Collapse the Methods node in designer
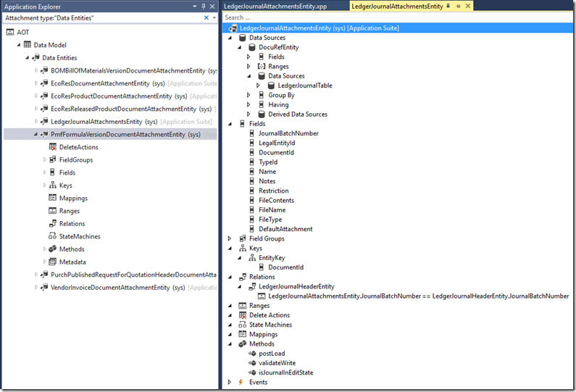 click(x=230, y=344)
